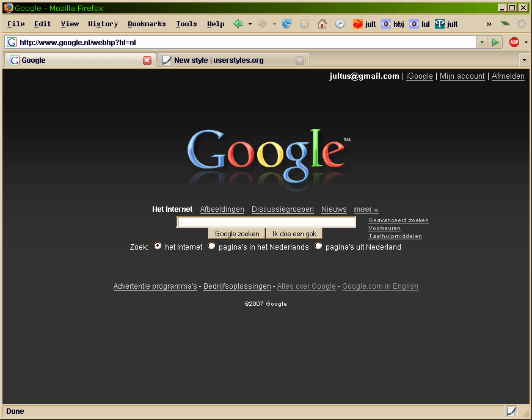Open the Mijn account link

(462, 76)
